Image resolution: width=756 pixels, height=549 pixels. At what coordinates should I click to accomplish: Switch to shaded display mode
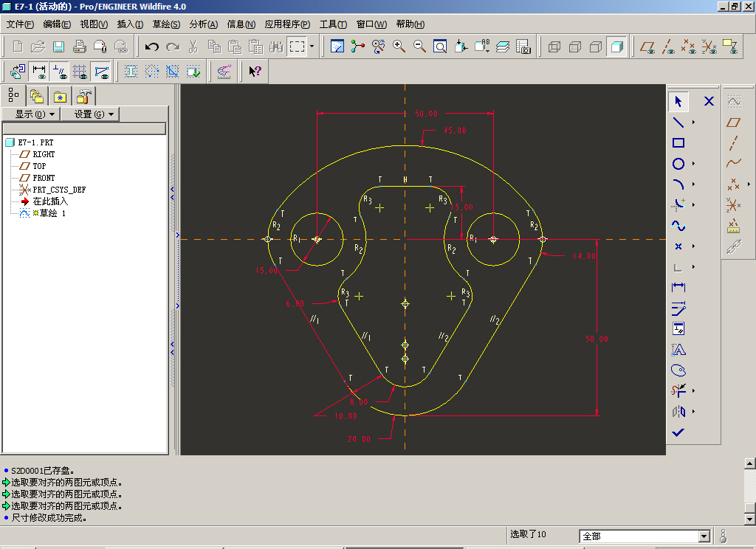[616, 46]
